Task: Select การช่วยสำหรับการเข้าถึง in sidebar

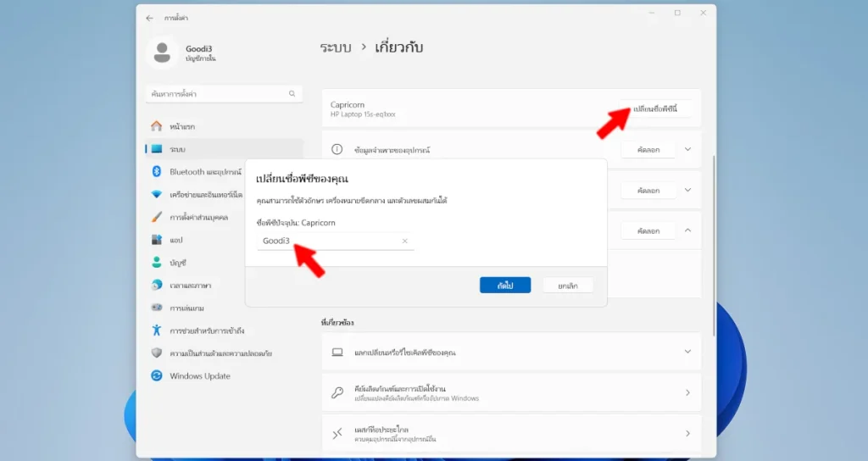Action: [x=207, y=330]
